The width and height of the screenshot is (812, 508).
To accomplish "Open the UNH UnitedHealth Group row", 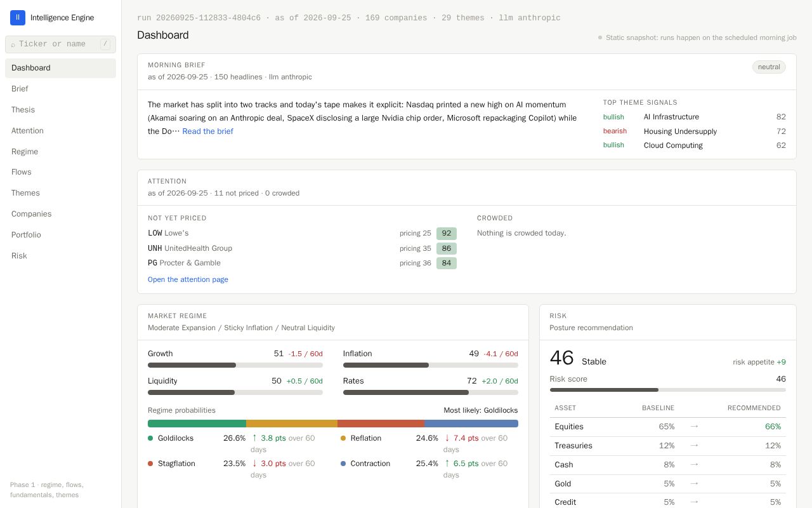I will (302, 248).
